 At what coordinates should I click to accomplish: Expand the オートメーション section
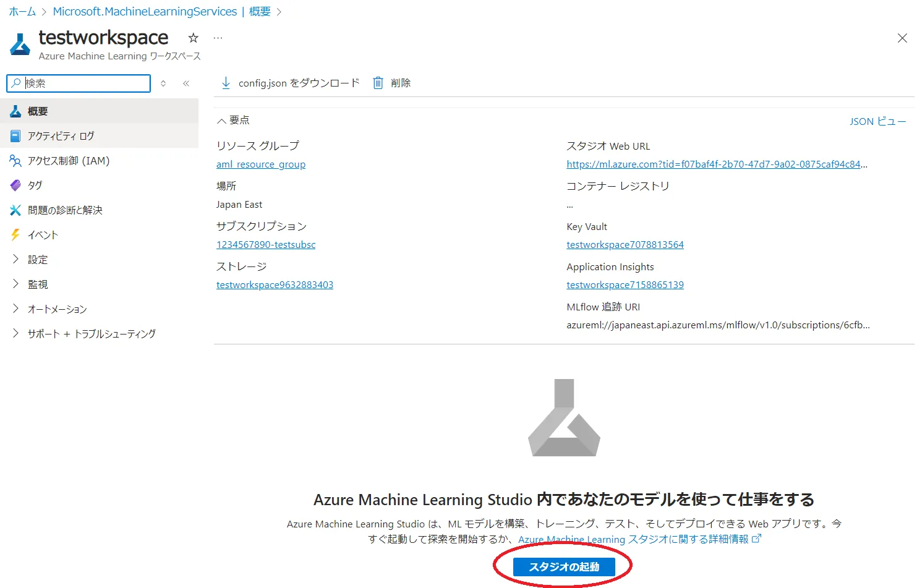pos(16,309)
